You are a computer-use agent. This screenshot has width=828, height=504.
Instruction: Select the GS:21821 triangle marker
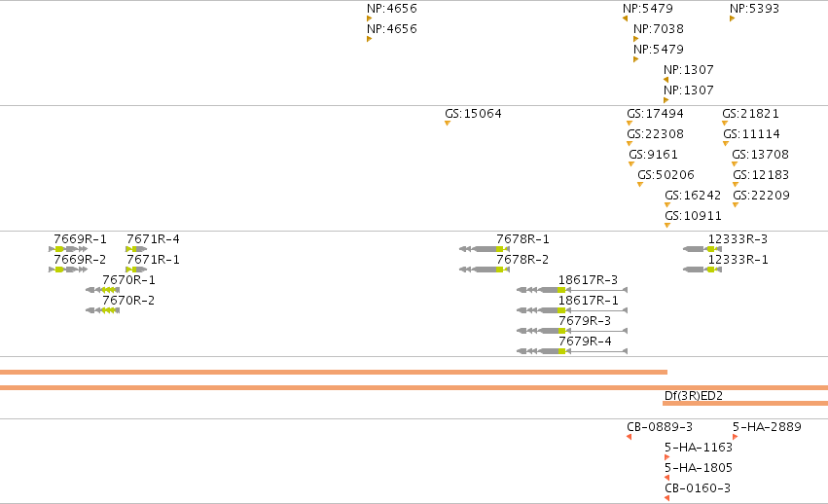click(725, 124)
